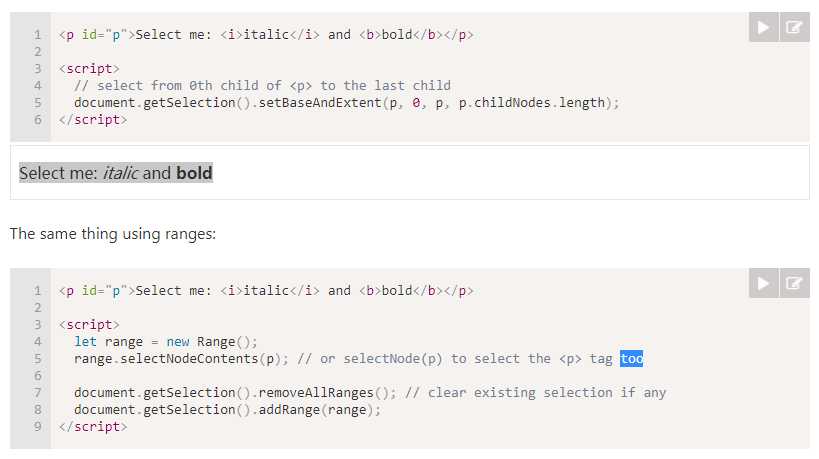Click setBaseAndExtent in the first code block
The height and width of the screenshot is (459, 819).
320,103
